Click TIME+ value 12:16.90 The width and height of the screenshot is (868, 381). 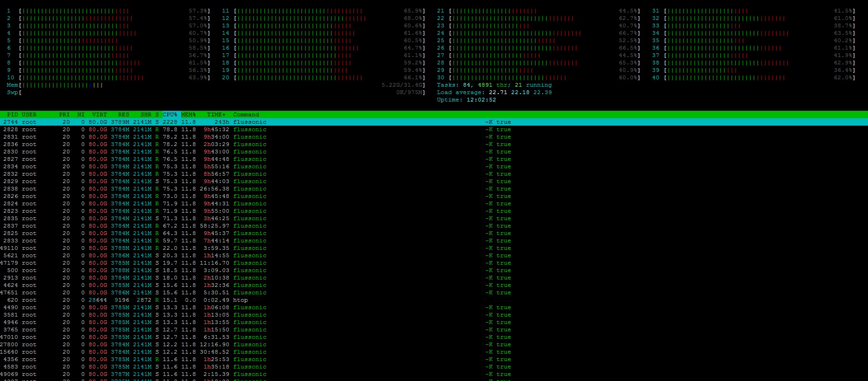(x=215, y=344)
